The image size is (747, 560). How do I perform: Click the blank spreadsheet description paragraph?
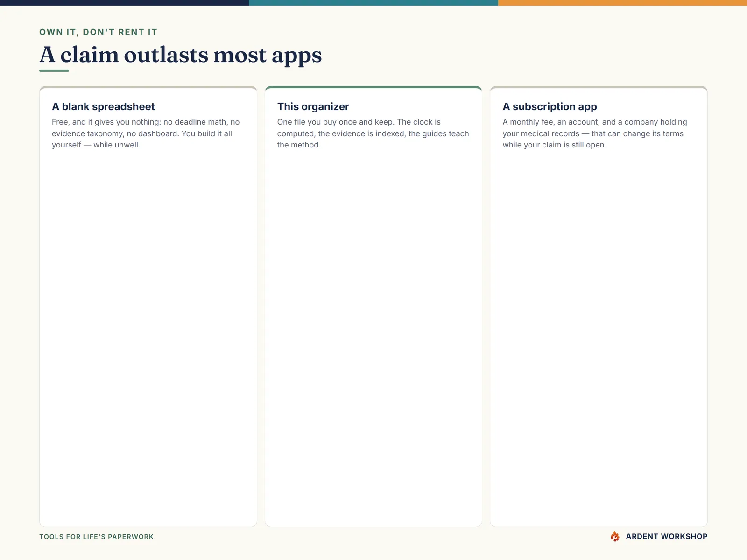146,133
